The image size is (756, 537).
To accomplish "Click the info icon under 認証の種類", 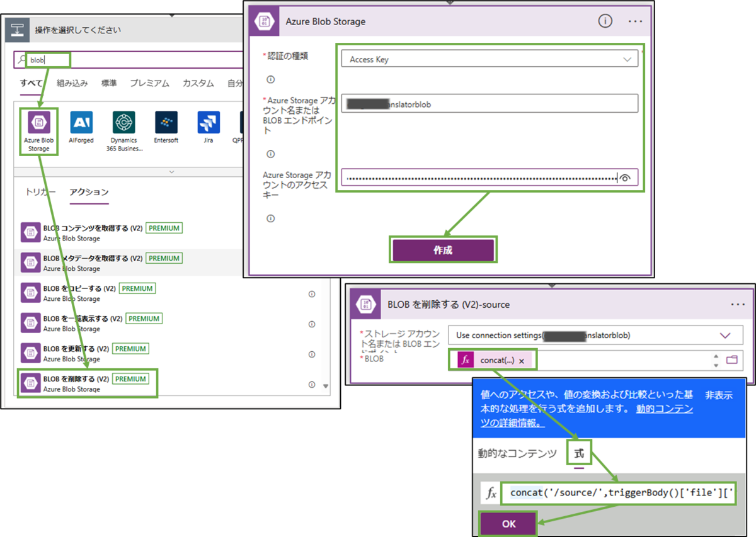I will pyautogui.click(x=271, y=79).
